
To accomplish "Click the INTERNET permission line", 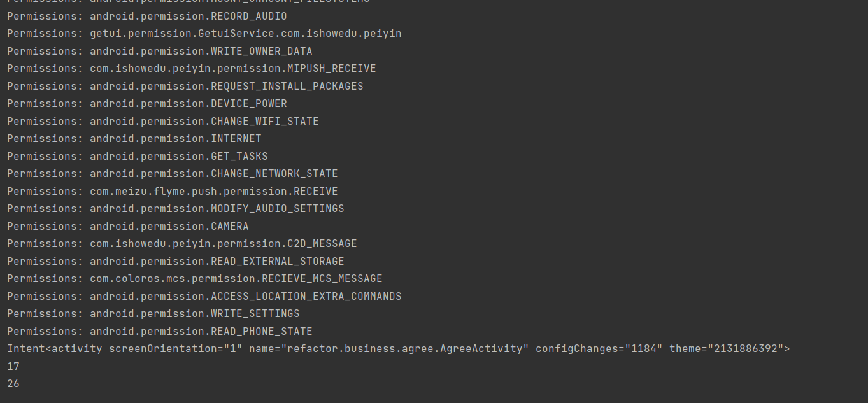I will coord(134,138).
